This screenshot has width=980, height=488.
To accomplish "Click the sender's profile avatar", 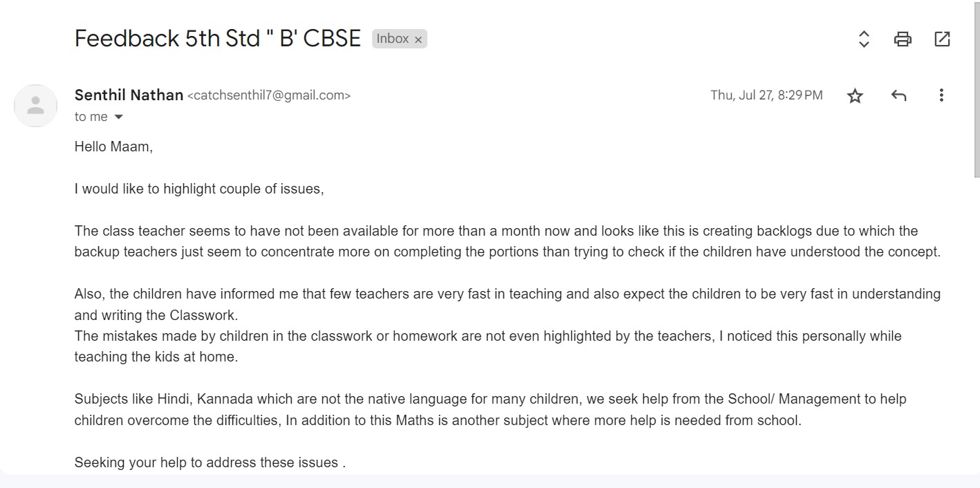I will pos(35,106).
